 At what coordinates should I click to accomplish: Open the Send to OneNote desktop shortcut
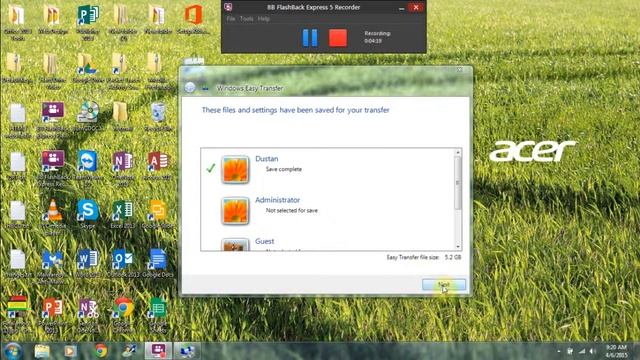pyautogui.click(x=88, y=315)
